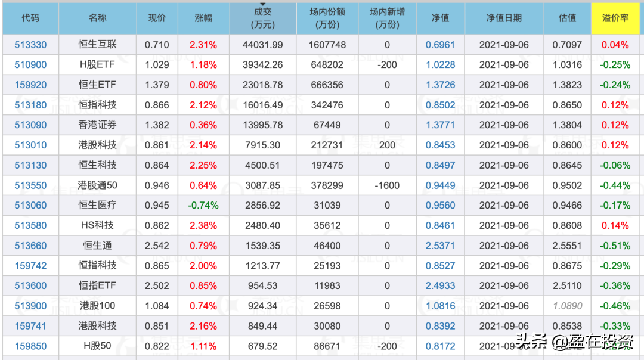Viewport: 644px width, 360px height.
Task: Open fund code 513090 for 香港证券
Action: (x=30, y=125)
